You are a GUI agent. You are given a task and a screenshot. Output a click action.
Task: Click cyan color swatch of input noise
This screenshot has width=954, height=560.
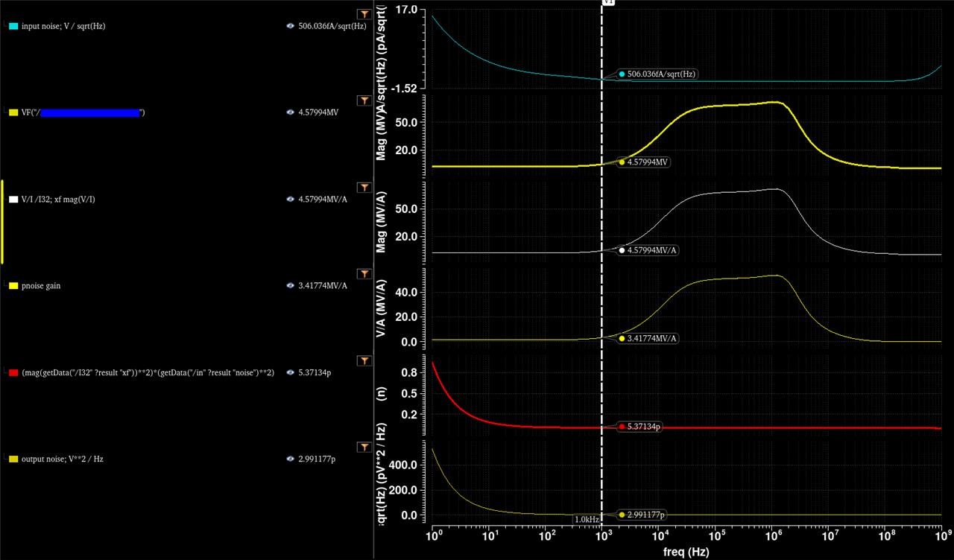coord(13,26)
